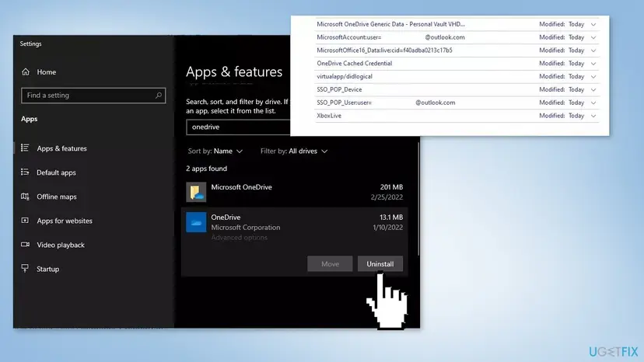
Task: Click the search magnifier in Find a setting
Action: [159, 96]
